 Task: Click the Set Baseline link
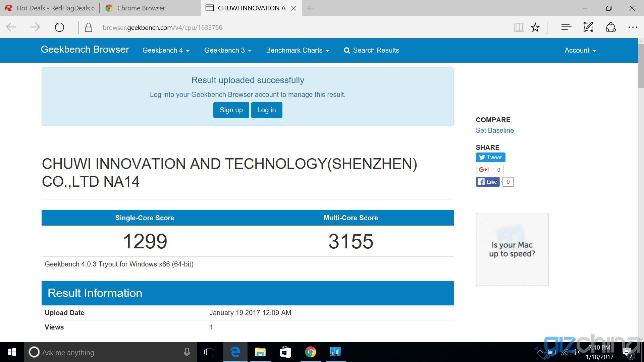495,130
